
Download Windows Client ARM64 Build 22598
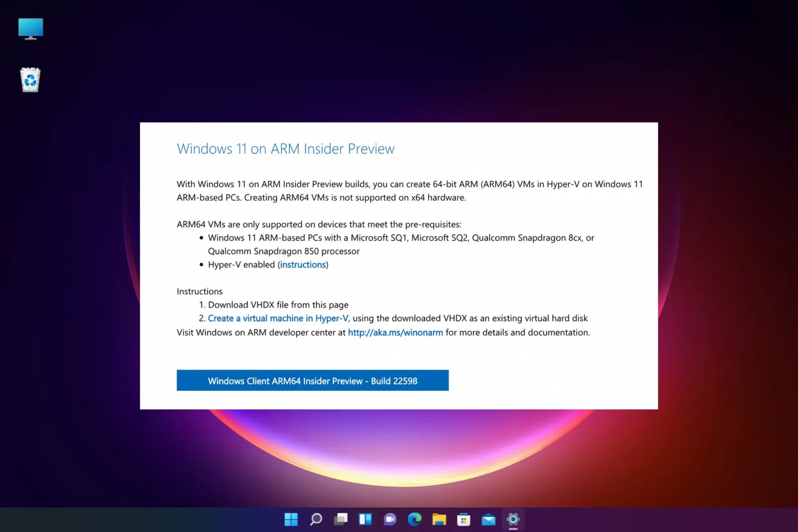click(313, 380)
